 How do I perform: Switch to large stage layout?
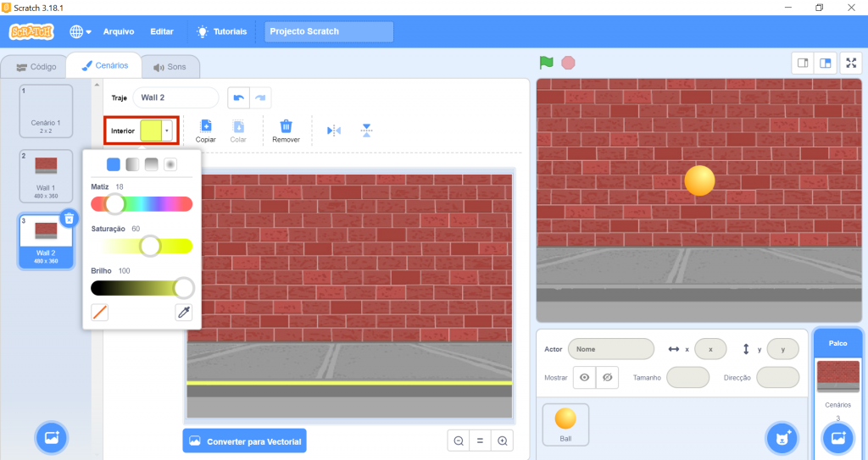click(x=825, y=63)
